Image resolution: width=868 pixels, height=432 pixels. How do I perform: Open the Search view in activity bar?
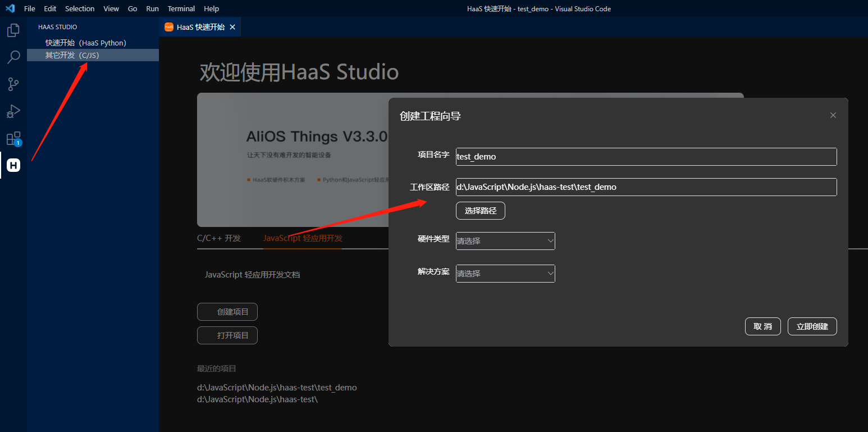[13, 57]
